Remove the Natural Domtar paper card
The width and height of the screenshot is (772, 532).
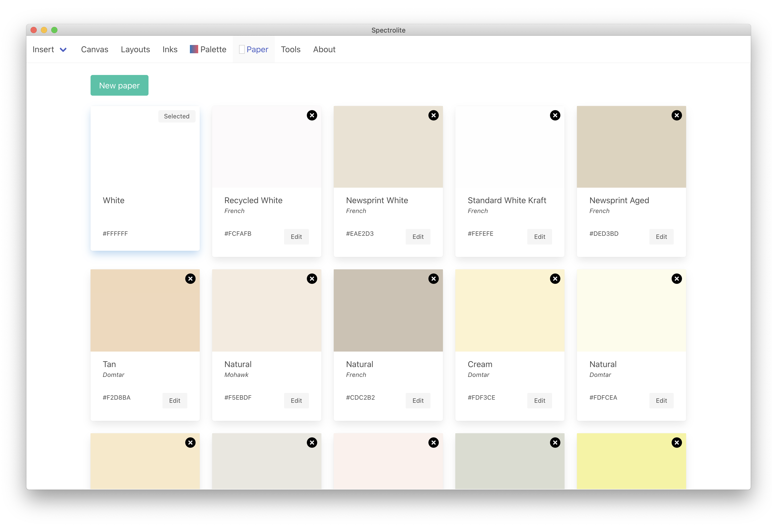(676, 279)
